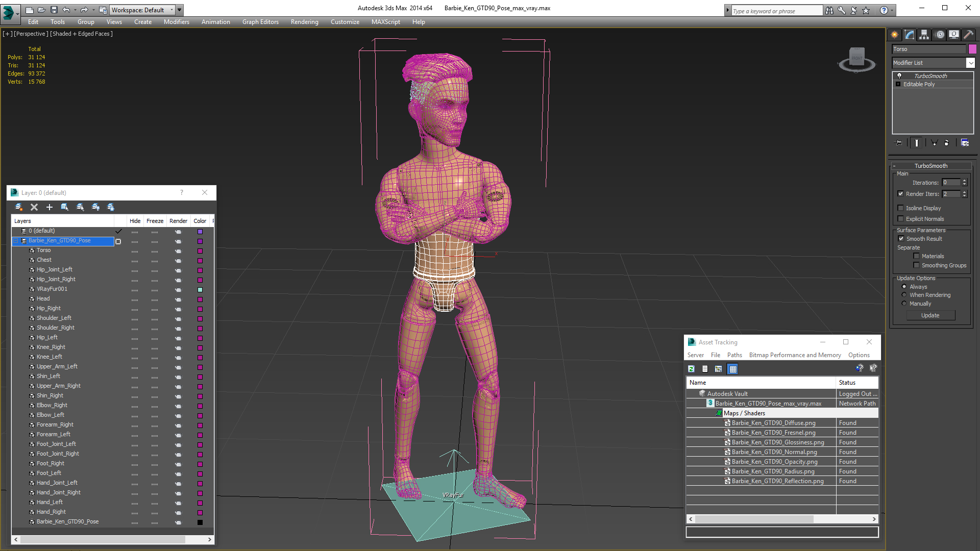Click Table View icon in Asset Tracking
The width and height of the screenshot is (980, 551).
[x=733, y=369]
